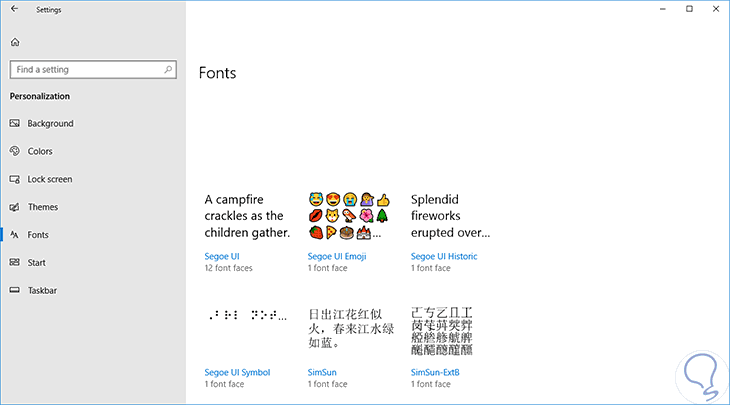Open the Segoe UI Emoji font link
This screenshot has width=730, height=405.
337,256
